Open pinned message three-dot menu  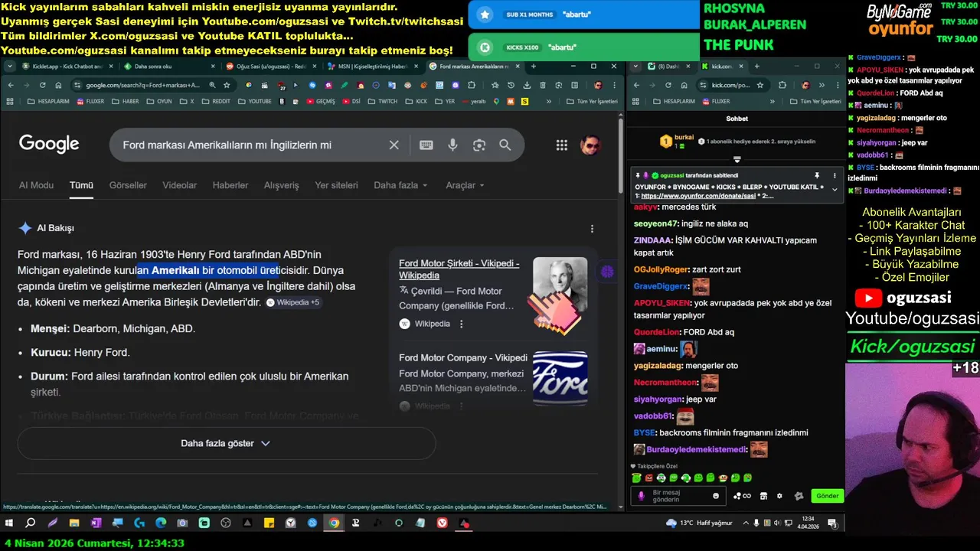[835, 175]
